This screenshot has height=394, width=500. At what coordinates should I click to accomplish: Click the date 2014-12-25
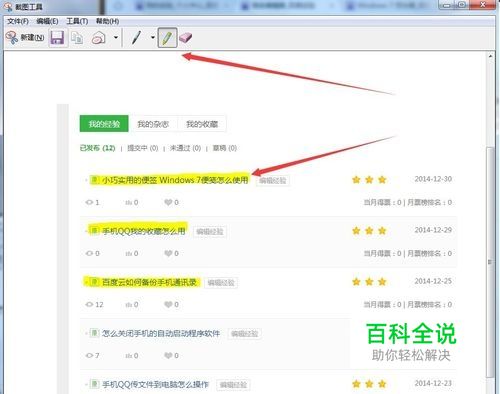pyautogui.click(x=433, y=281)
